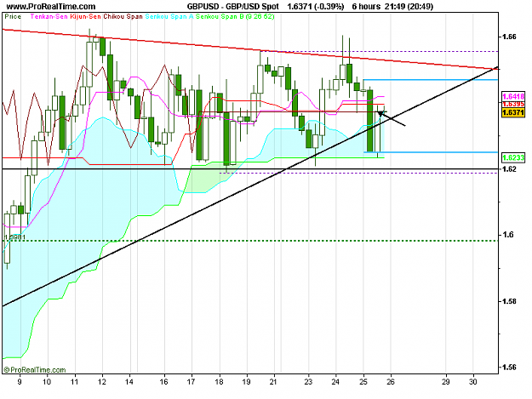Click the magenta 1.6418 price tag

513,97
